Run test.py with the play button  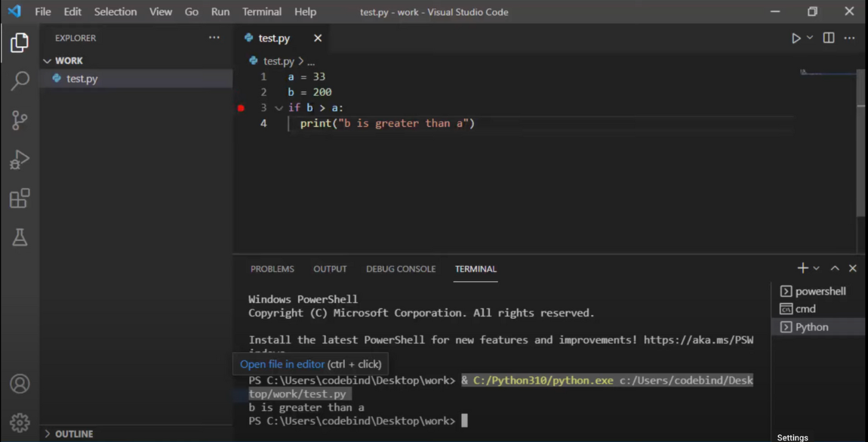(x=795, y=38)
